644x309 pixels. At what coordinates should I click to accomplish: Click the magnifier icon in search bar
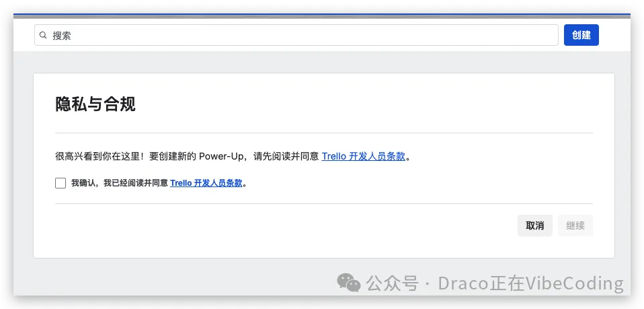43,36
